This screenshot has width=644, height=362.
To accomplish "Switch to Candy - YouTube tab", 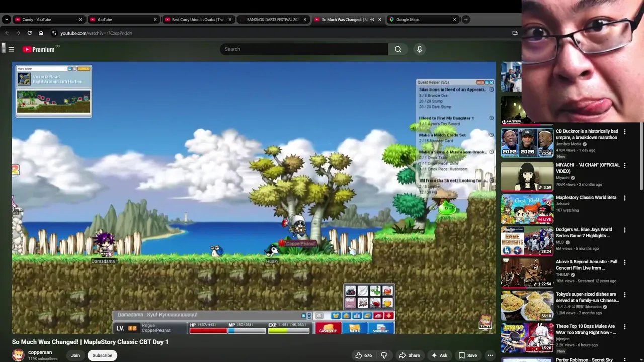I will click(x=48, y=20).
